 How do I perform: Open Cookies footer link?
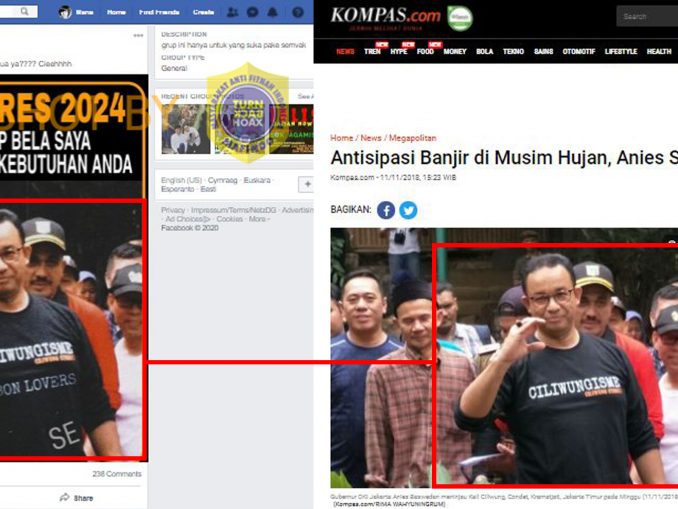[x=230, y=219]
